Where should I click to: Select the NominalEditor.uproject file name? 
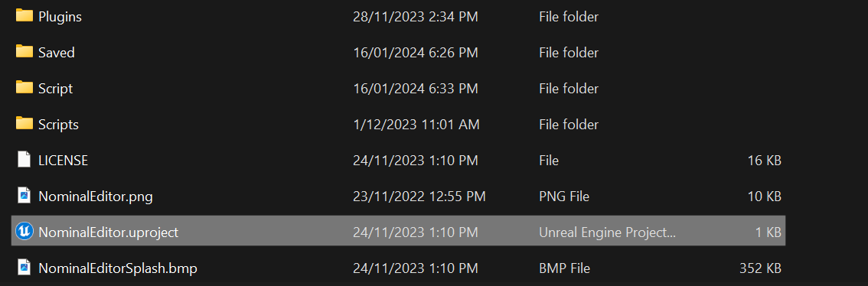pos(109,232)
